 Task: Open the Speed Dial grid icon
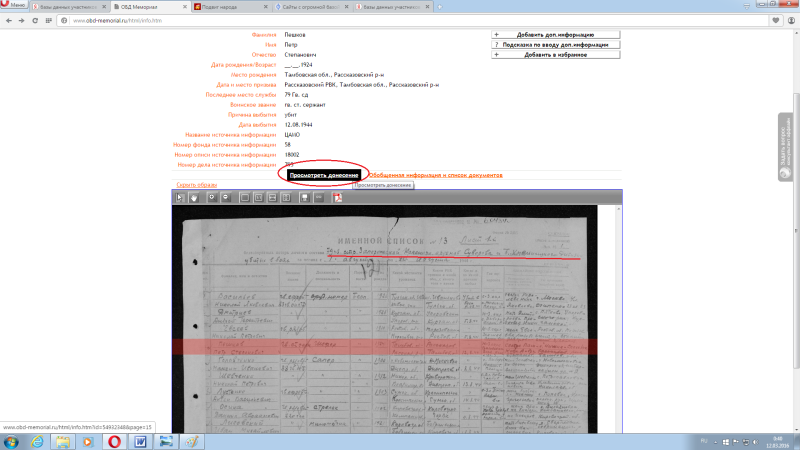[x=48, y=20]
